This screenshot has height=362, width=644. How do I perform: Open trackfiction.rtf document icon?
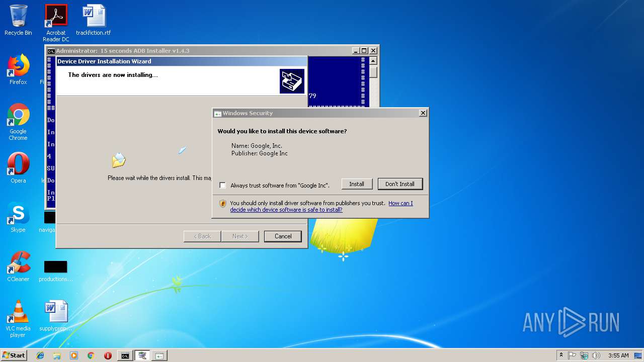click(94, 20)
